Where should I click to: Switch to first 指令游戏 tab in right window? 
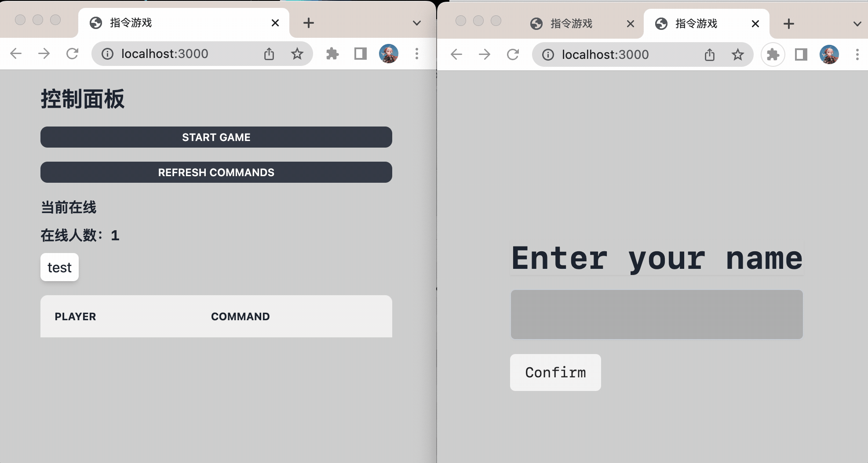(x=571, y=24)
